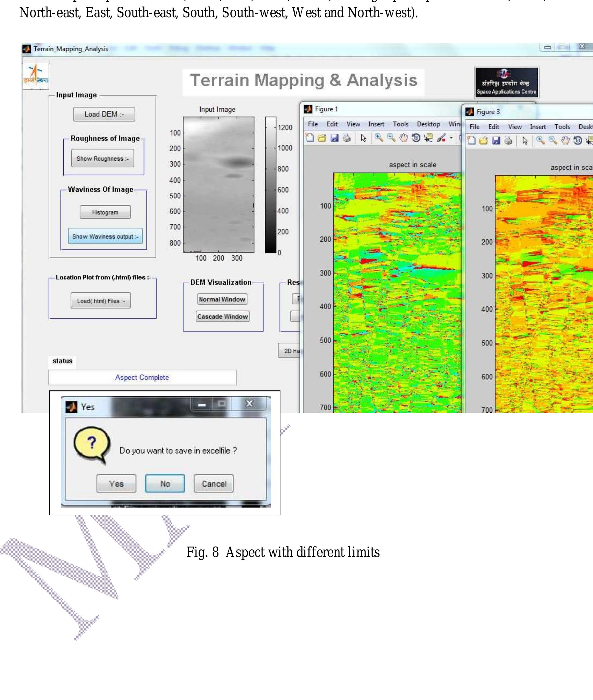Save figure icon in Figure 3 toolbar
Screen dimensions: 593x700
pyautogui.click(x=496, y=141)
